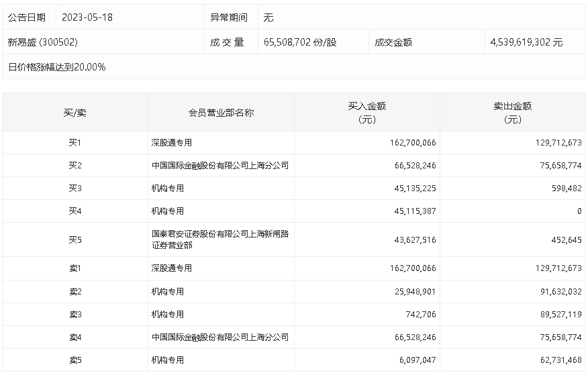Screen dimensions: 588x373
Task: Click the 会员营业部名称 column header
Action: coord(222,113)
